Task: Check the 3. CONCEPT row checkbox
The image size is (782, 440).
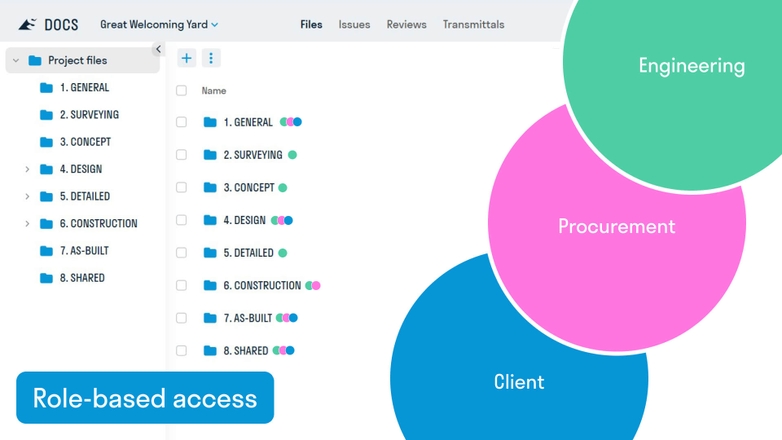Action: (x=182, y=188)
